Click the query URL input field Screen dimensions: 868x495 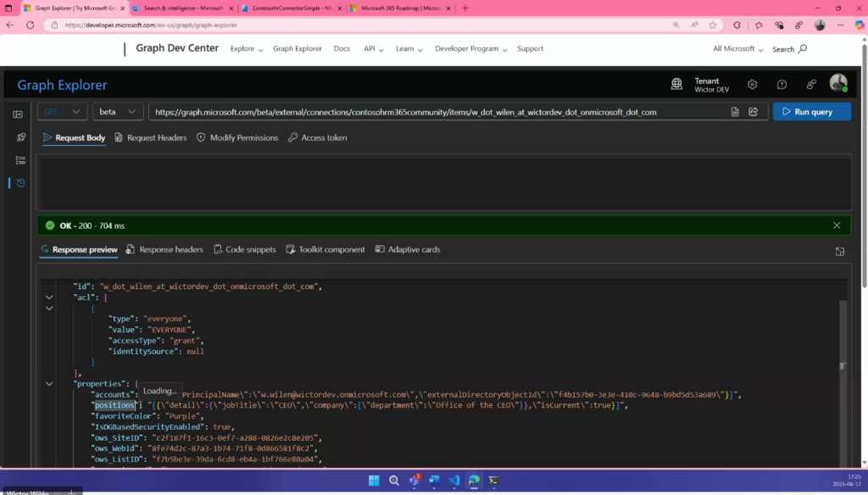click(x=437, y=112)
